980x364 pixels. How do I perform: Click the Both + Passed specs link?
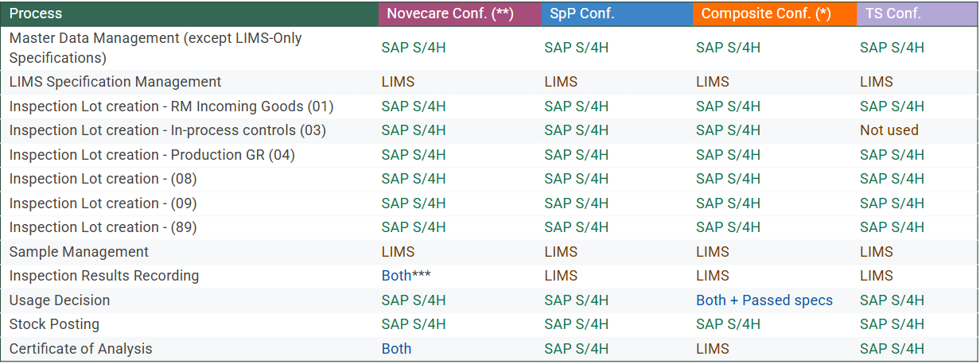click(x=764, y=300)
